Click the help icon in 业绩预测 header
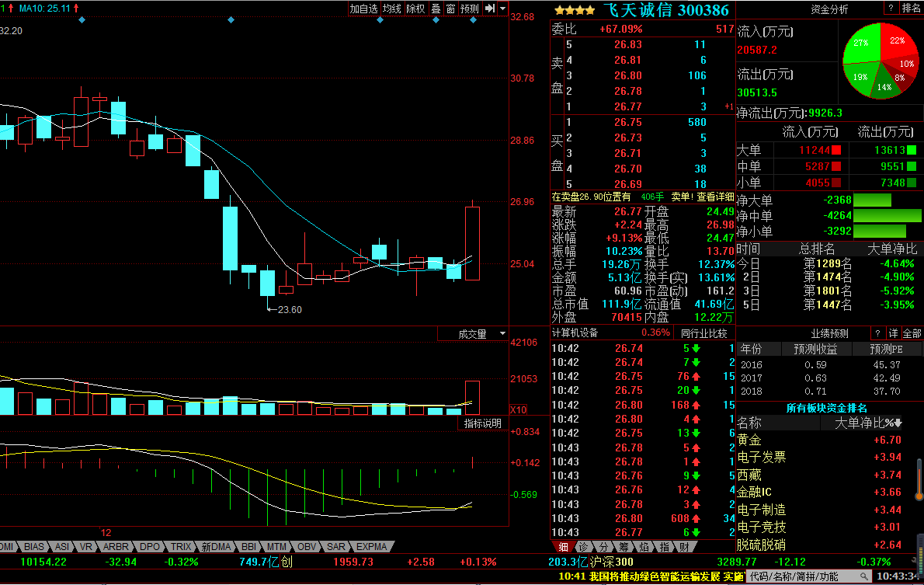Image resolution: width=924 pixels, height=585 pixels. coord(878,333)
